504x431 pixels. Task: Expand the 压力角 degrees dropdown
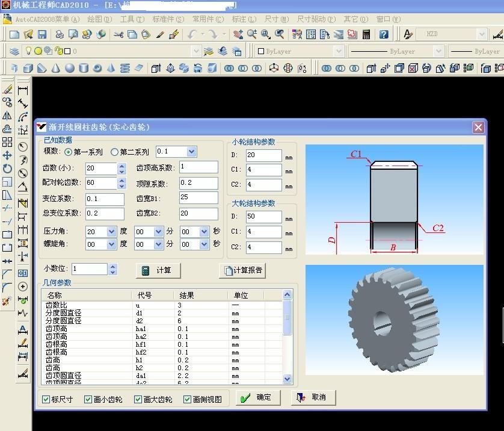(111, 232)
